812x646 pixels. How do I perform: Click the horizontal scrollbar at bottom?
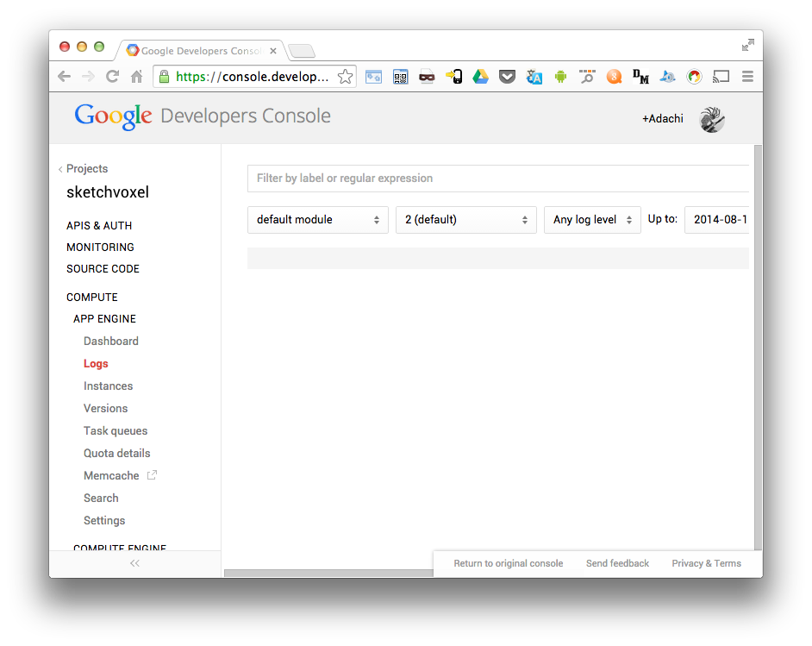click(328, 573)
